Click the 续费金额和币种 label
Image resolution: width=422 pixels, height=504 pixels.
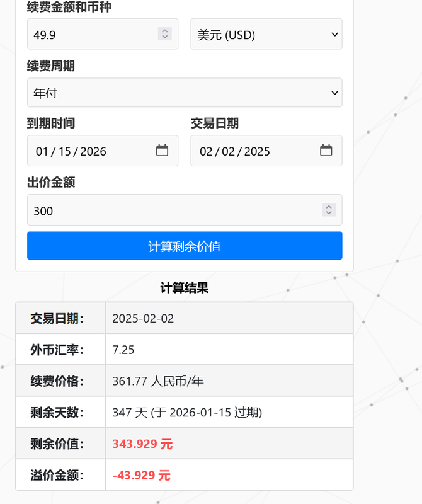coord(69,7)
